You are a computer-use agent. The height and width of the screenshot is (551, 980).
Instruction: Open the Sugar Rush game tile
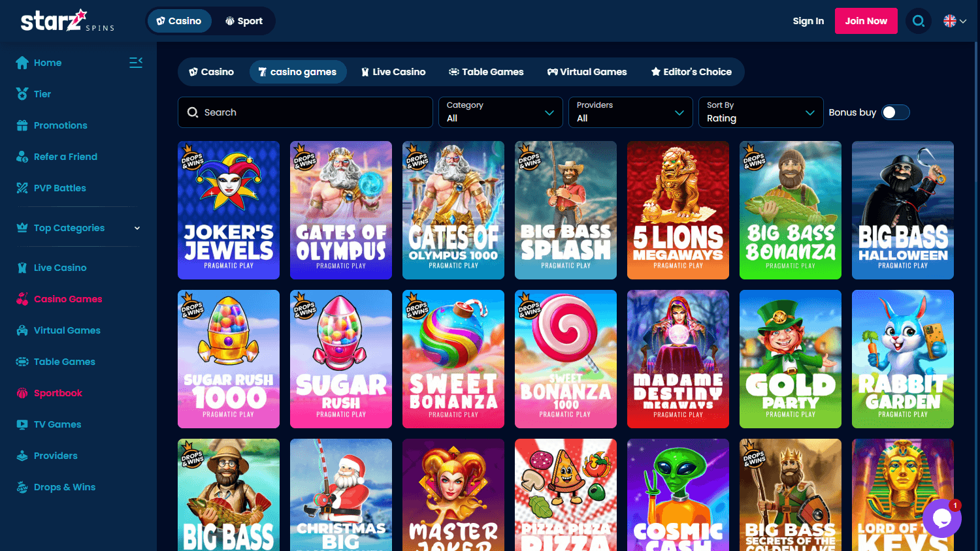pyautogui.click(x=341, y=359)
